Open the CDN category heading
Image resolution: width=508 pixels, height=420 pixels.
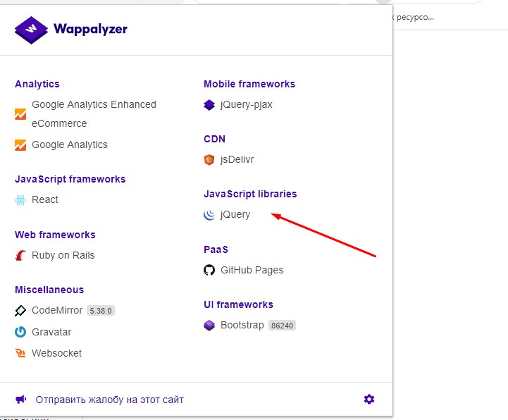pyautogui.click(x=214, y=139)
